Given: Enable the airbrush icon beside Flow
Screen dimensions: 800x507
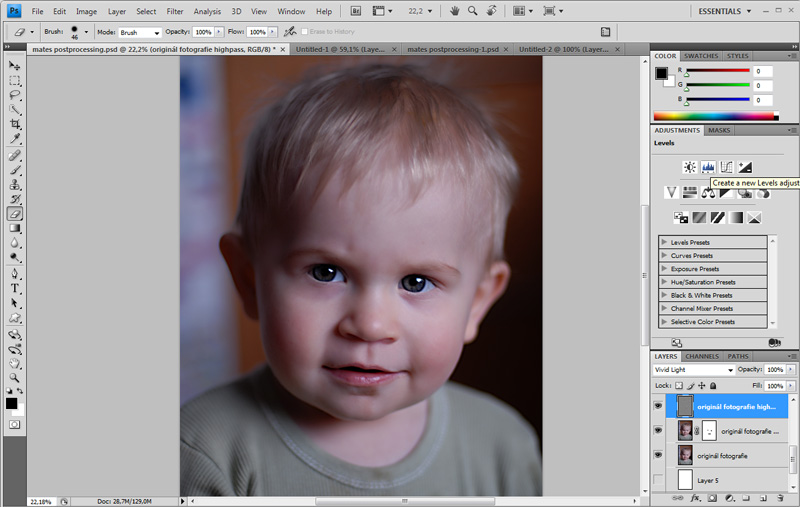Looking at the screenshot, I should (x=289, y=32).
